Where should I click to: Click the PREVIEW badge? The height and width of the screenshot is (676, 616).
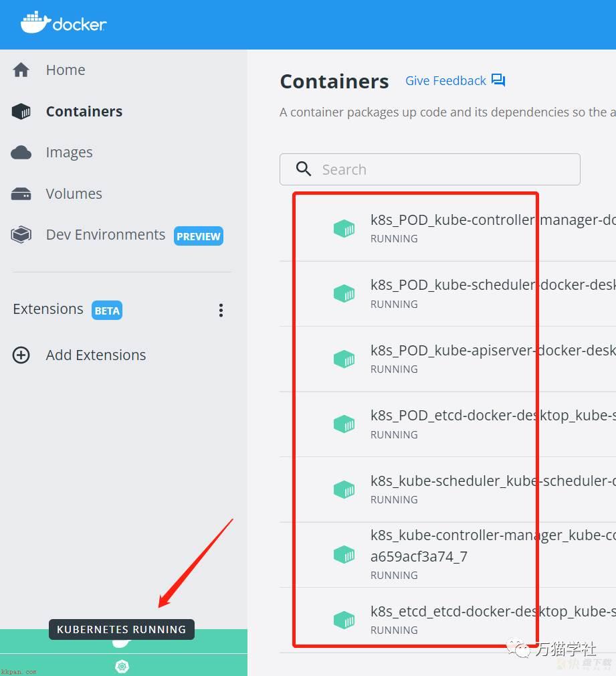point(199,236)
